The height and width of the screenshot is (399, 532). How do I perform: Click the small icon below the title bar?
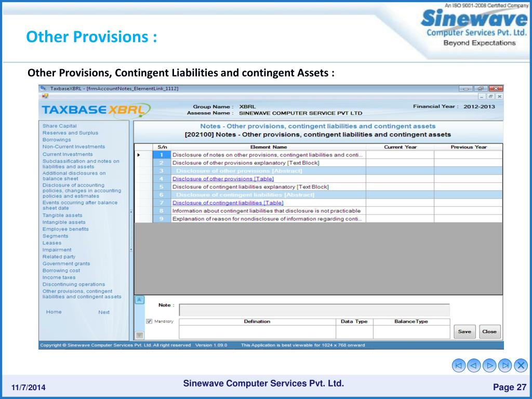tap(45, 96)
